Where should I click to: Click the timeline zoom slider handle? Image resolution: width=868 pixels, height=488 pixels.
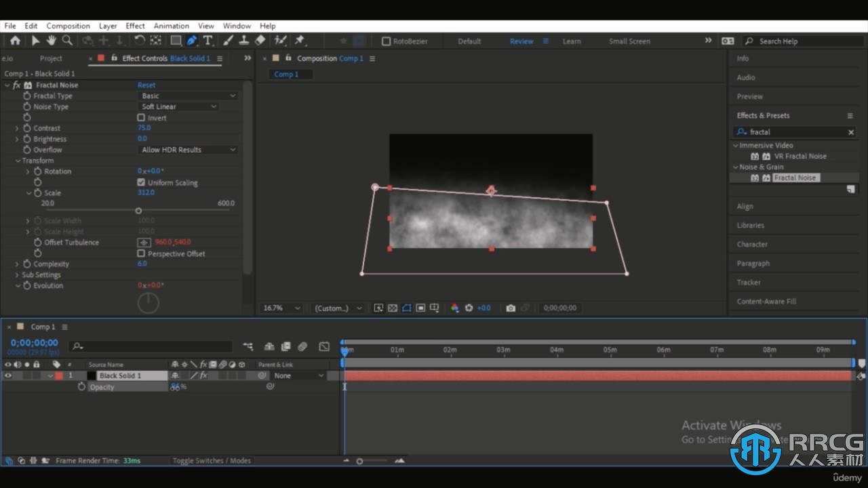click(x=359, y=461)
